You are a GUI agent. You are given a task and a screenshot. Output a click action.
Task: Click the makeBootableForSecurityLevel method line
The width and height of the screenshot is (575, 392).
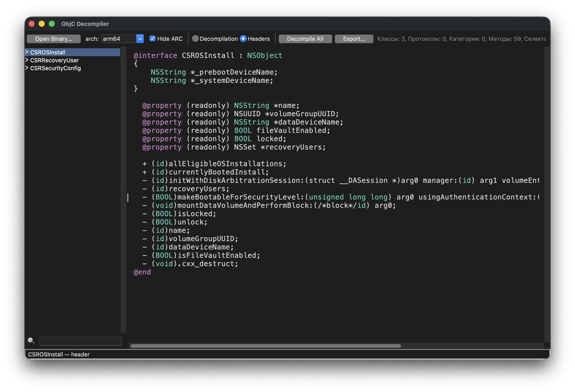coord(341,197)
